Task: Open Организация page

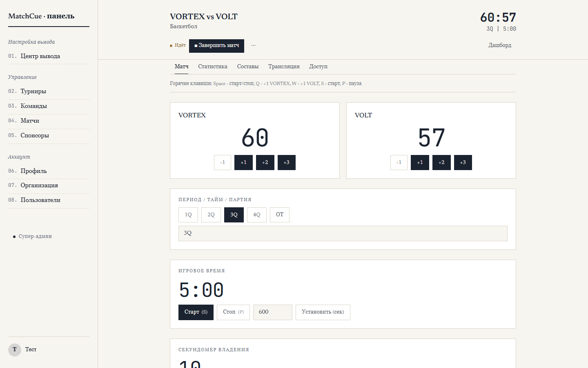Action: pos(49,185)
